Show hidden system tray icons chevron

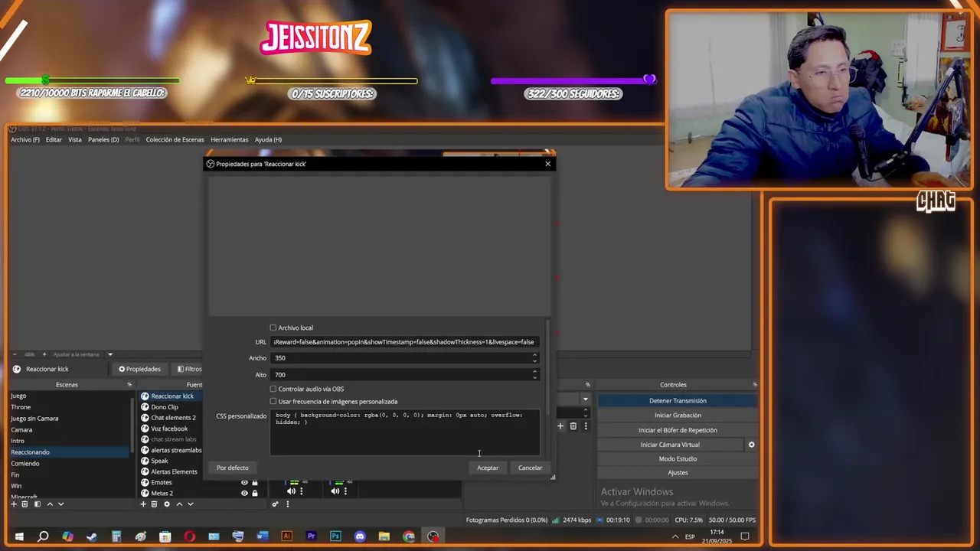coord(675,536)
